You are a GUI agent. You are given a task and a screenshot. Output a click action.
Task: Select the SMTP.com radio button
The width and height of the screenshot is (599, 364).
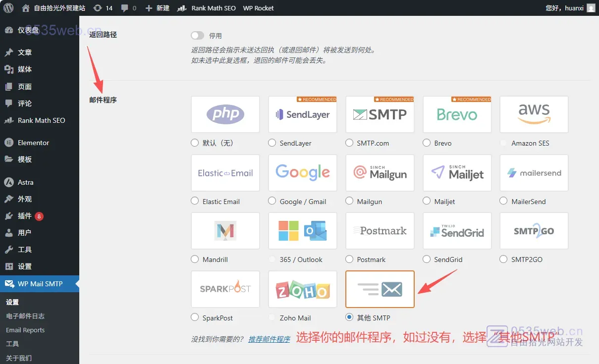(350, 143)
